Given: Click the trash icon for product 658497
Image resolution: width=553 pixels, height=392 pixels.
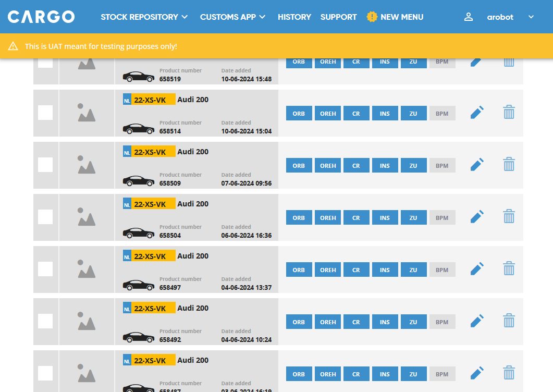Looking at the screenshot, I should click(x=509, y=269).
